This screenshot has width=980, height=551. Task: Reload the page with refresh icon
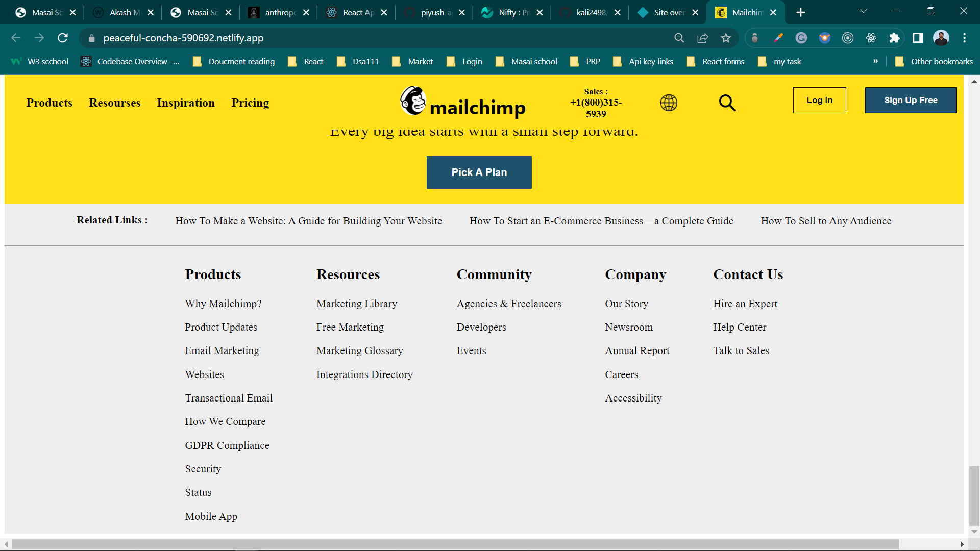[x=62, y=38]
